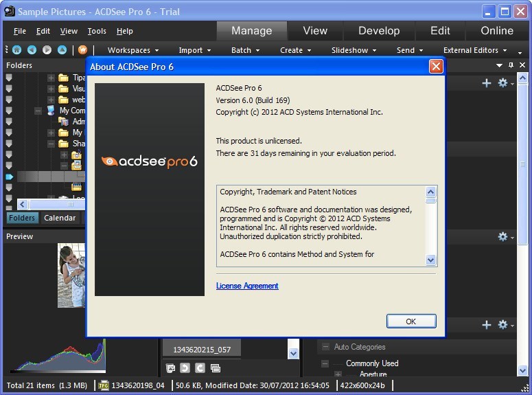Select the Folders pane tab
The image size is (532, 395).
(x=22, y=218)
